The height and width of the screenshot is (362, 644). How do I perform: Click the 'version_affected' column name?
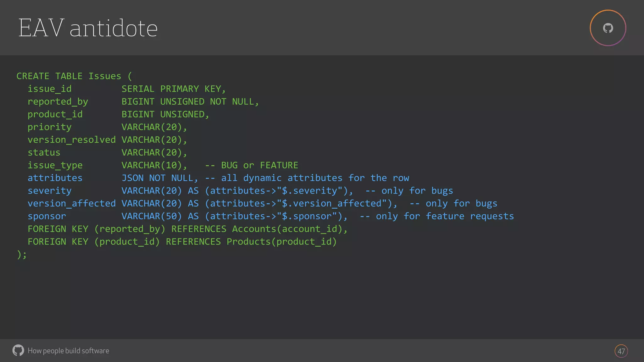coord(72,204)
